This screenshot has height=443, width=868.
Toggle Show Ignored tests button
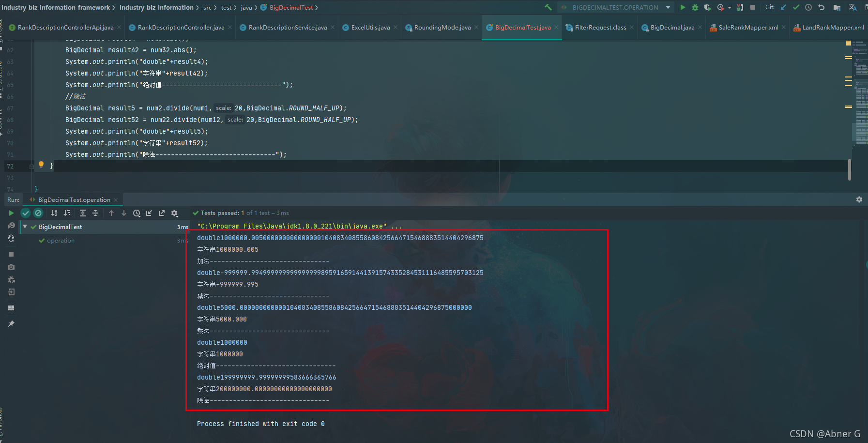[x=38, y=213]
